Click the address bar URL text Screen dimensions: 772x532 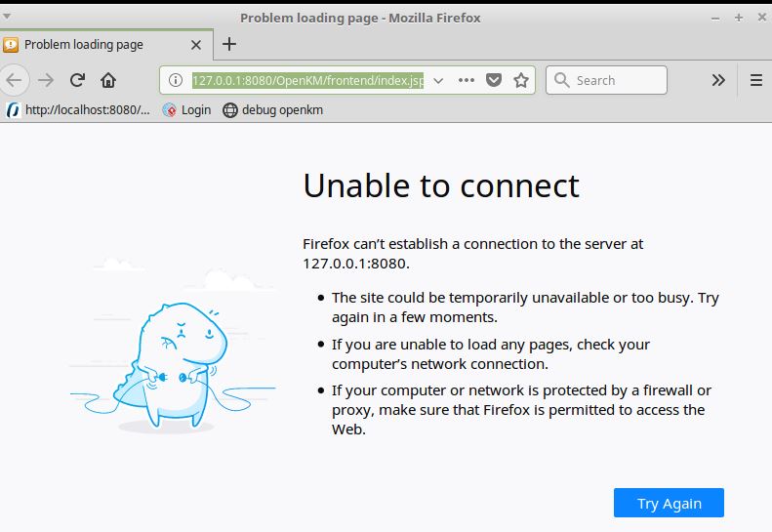[x=306, y=80]
